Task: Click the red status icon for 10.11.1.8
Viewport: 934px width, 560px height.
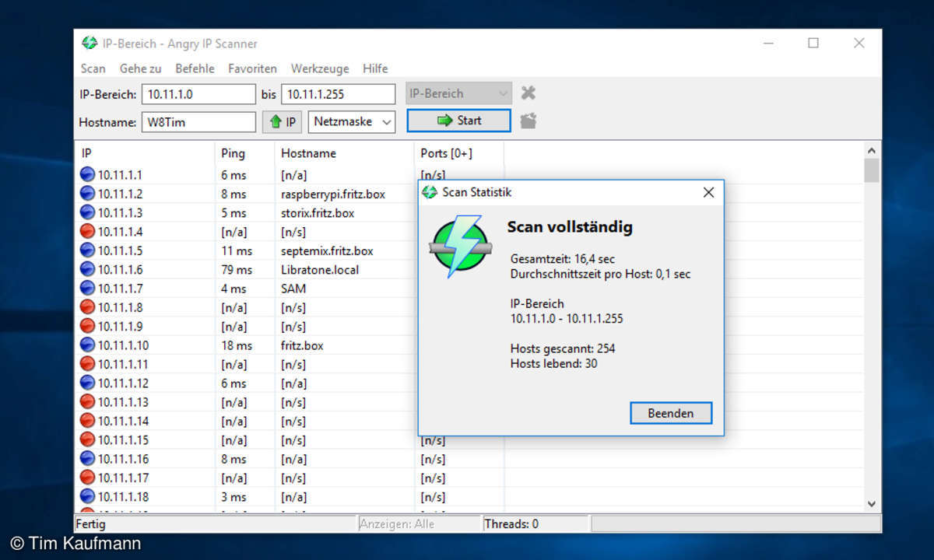Action: coord(87,307)
